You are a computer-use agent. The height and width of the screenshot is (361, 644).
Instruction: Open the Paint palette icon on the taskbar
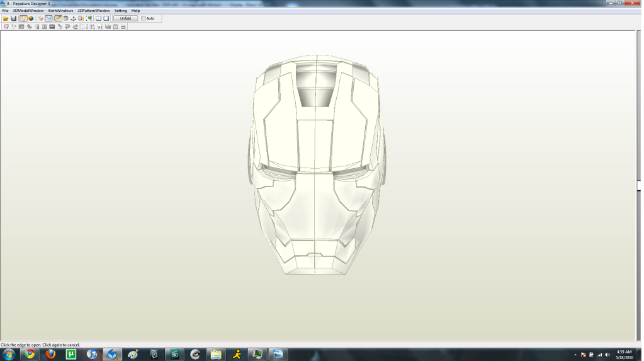(133, 355)
